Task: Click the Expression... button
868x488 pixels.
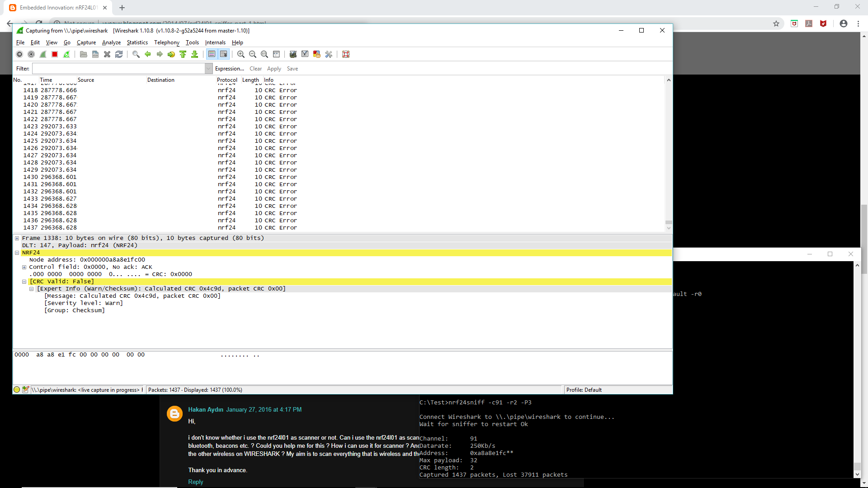Action: click(x=229, y=69)
